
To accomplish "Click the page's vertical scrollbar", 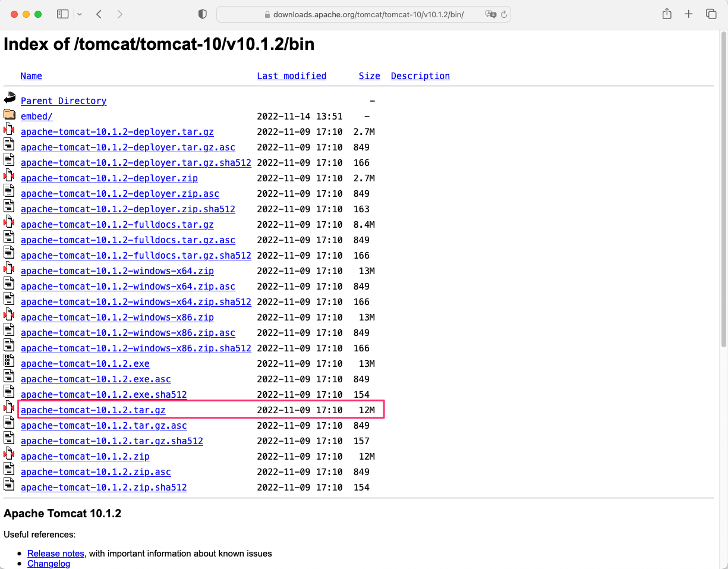I will tap(724, 190).
